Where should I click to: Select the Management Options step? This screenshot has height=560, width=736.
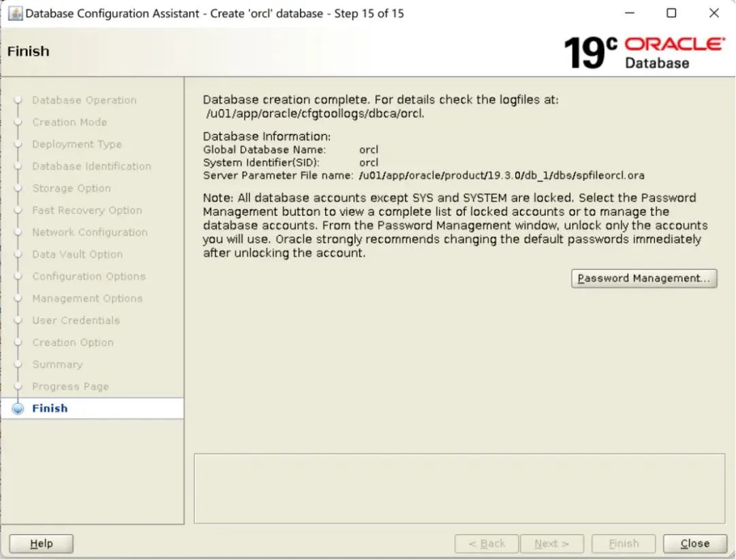(x=87, y=298)
